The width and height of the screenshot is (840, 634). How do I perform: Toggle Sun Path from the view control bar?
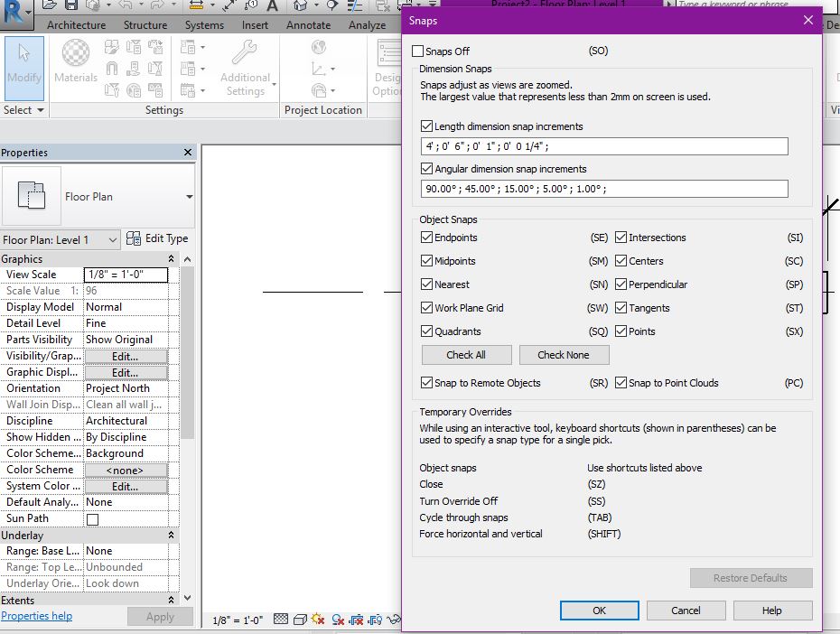coord(317,620)
